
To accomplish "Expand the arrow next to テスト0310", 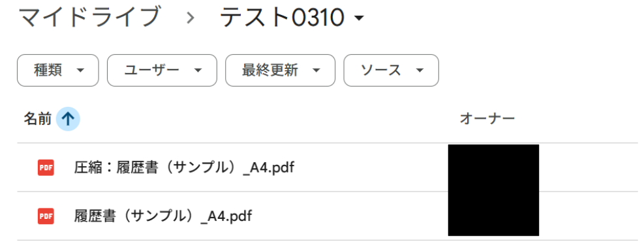I will click(359, 18).
